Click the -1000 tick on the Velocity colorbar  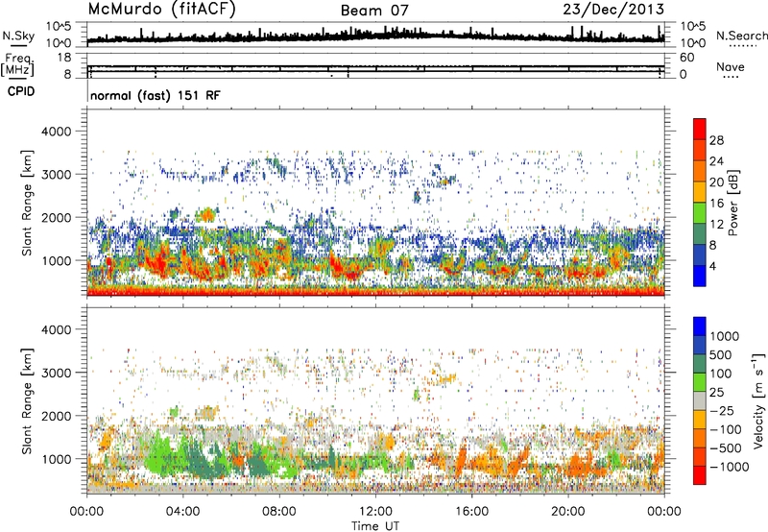pyautogui.click(x=730, y=467)
